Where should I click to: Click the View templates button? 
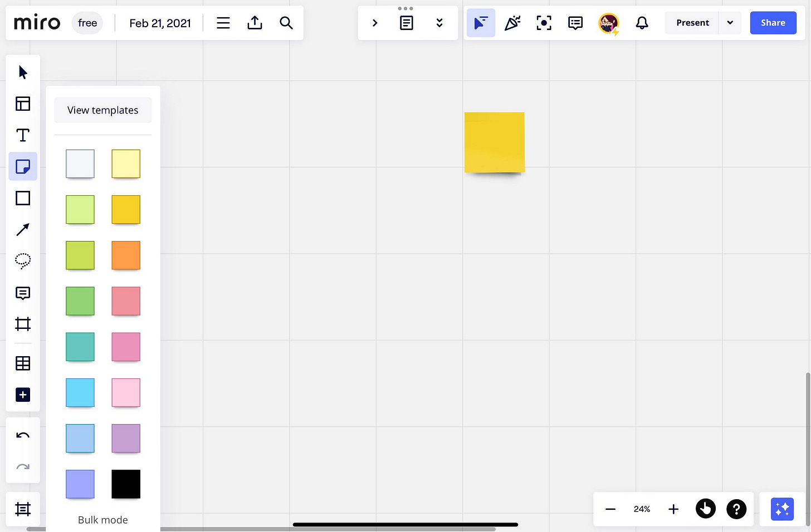[x=103, y=110]
